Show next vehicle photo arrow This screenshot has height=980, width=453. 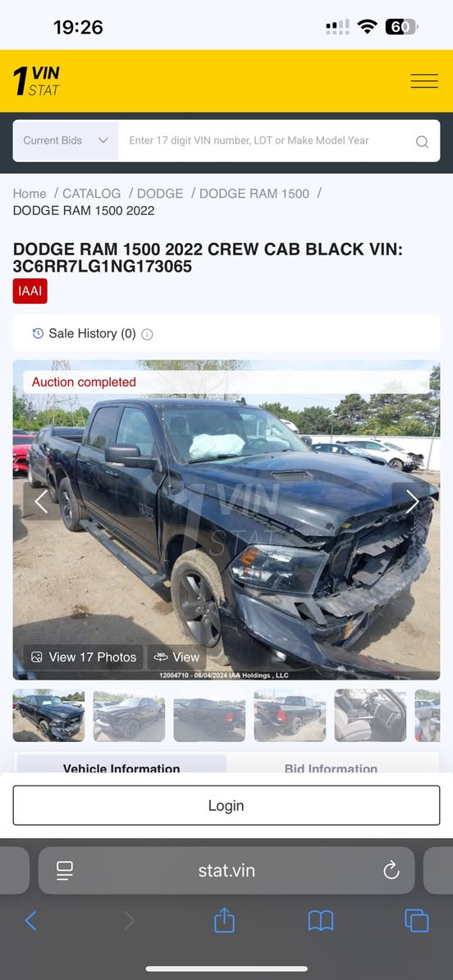coord(413,501)
